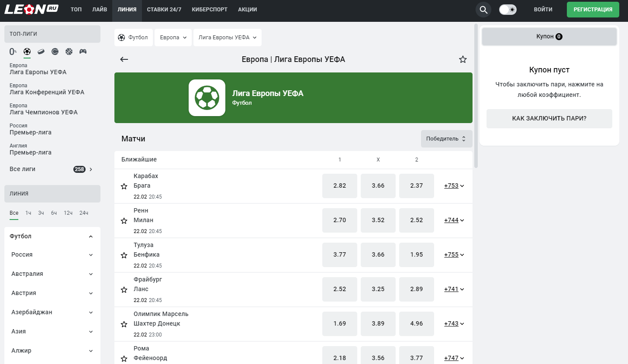Open the Европа region dropdown
628x364 pixels.
coord(173,38)
